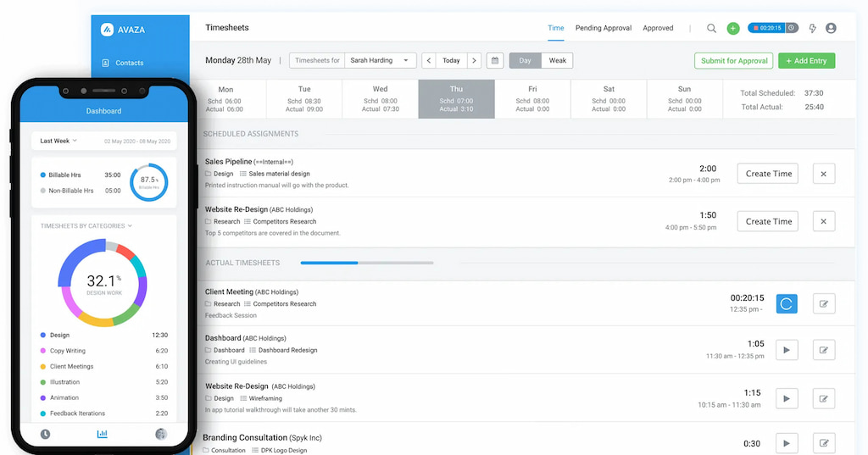Click the green plus quick-add icon

[x=733, y=28]
